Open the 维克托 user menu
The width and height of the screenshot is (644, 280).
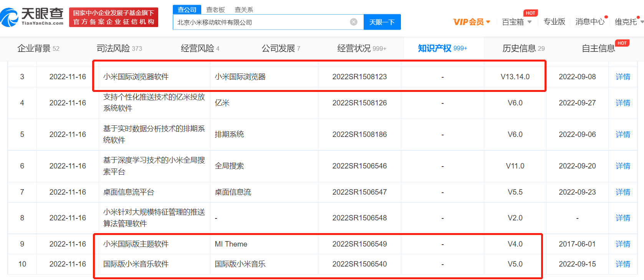coord(629,22)
